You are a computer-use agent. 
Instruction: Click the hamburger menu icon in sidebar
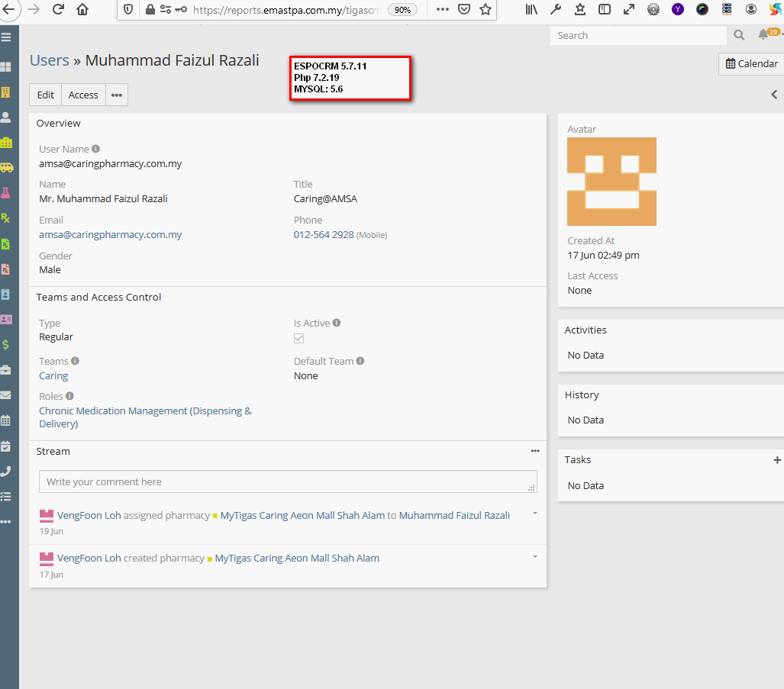(x=6, y=37)
